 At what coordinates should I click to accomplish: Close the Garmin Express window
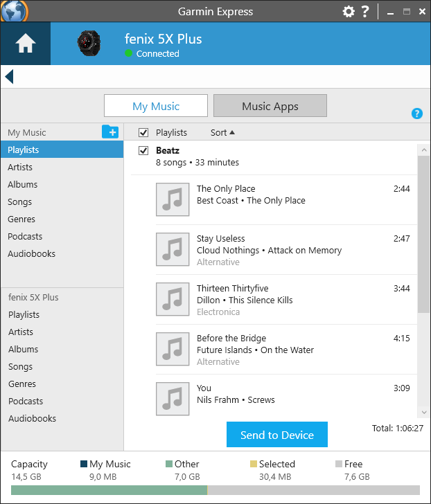point(422,12)
